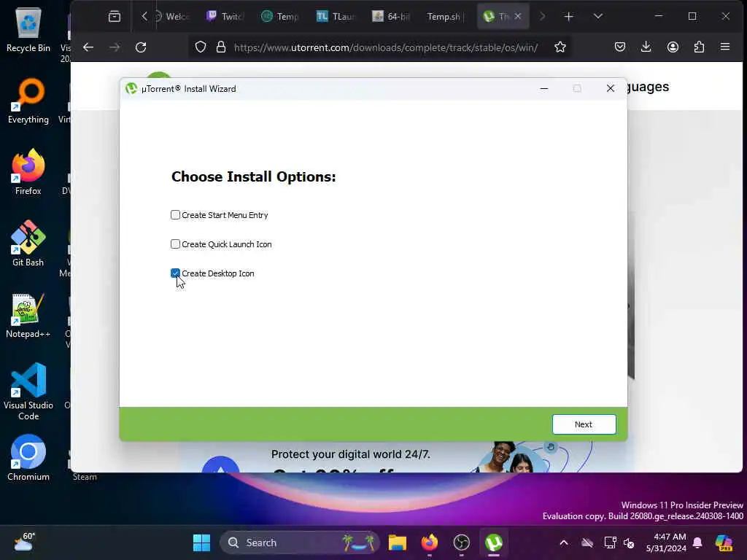Click the network tray icon

pos(610,542)
